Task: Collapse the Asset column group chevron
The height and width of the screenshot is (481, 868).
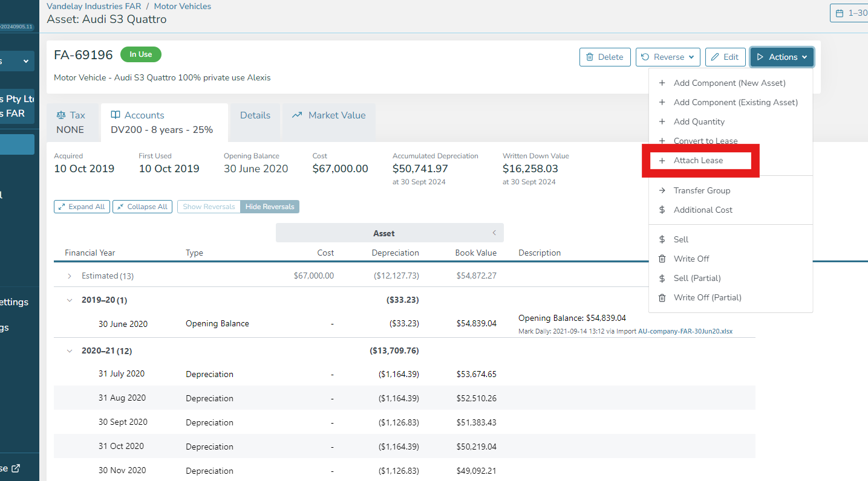Action: point(494,233)
